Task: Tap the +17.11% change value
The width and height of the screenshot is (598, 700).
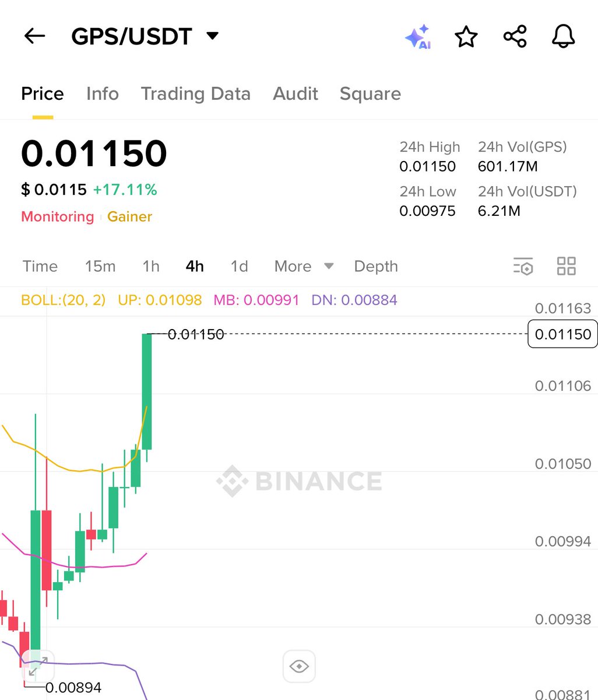Action: (125, 190)
